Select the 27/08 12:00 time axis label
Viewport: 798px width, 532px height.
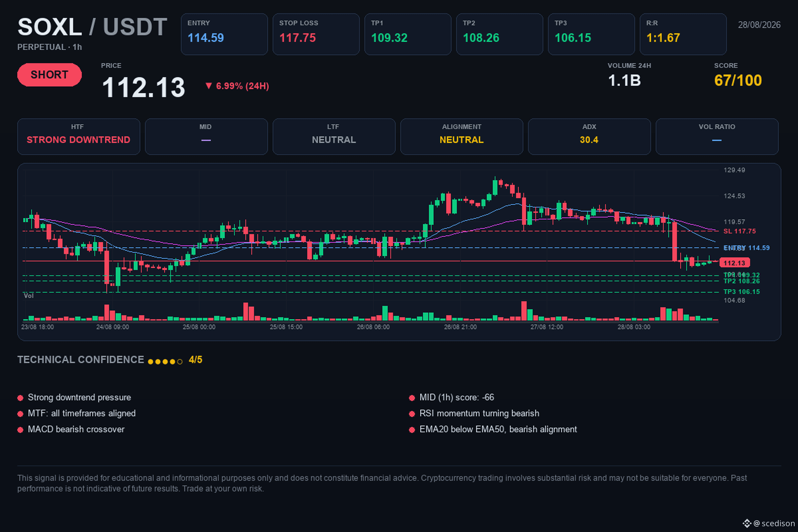point(547,327)
